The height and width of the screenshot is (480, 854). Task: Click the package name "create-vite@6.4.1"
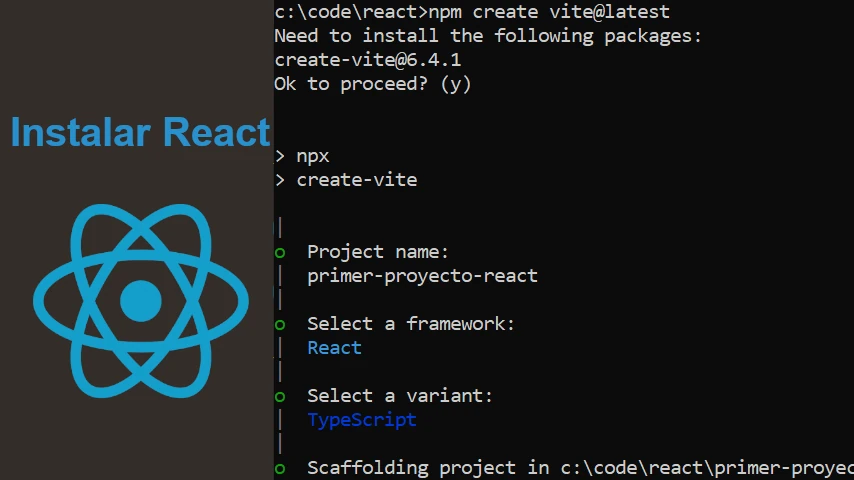coord(368,60)
